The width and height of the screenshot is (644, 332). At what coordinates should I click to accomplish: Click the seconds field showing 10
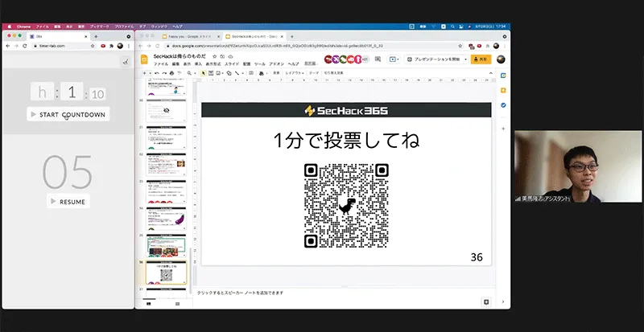(97, 94)
